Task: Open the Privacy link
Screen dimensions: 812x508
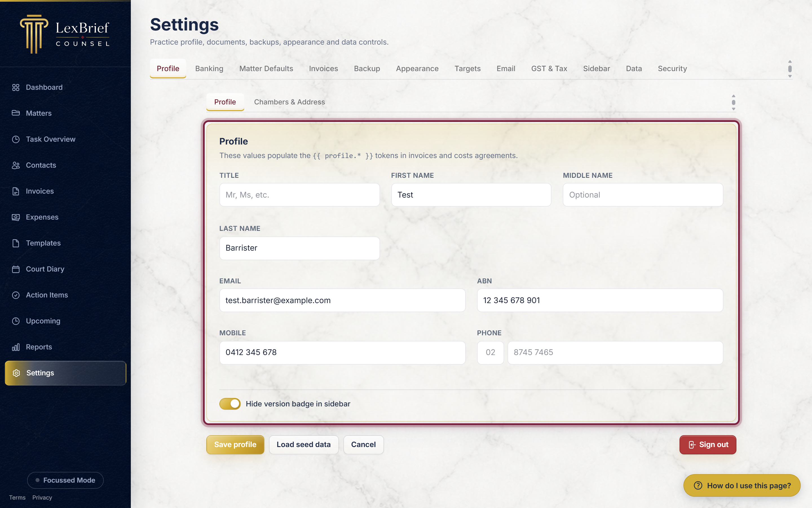Action: (x=42, y=498)
